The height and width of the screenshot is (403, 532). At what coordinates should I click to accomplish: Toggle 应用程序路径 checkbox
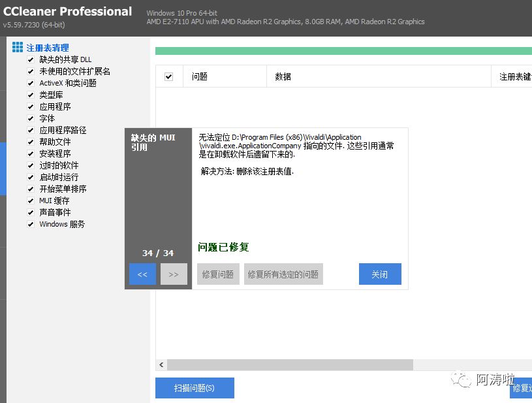pyautogui.click(x=31, y=130)
